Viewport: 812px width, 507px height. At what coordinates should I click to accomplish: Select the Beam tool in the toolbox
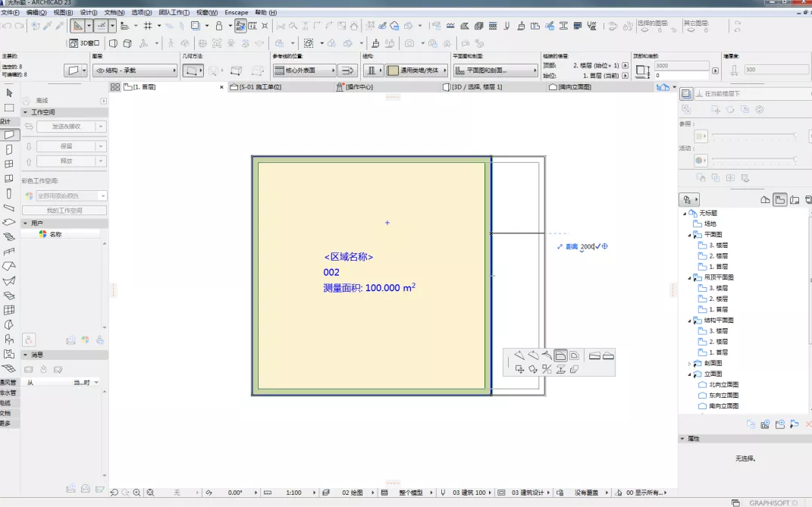point(9,208)
